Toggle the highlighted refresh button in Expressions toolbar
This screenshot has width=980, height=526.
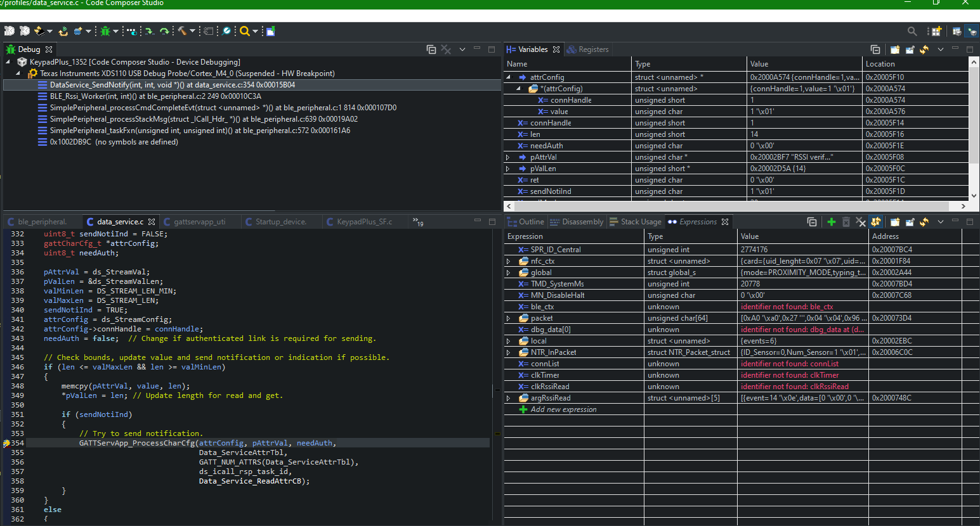pyautogui.click(x=876, y=222)
